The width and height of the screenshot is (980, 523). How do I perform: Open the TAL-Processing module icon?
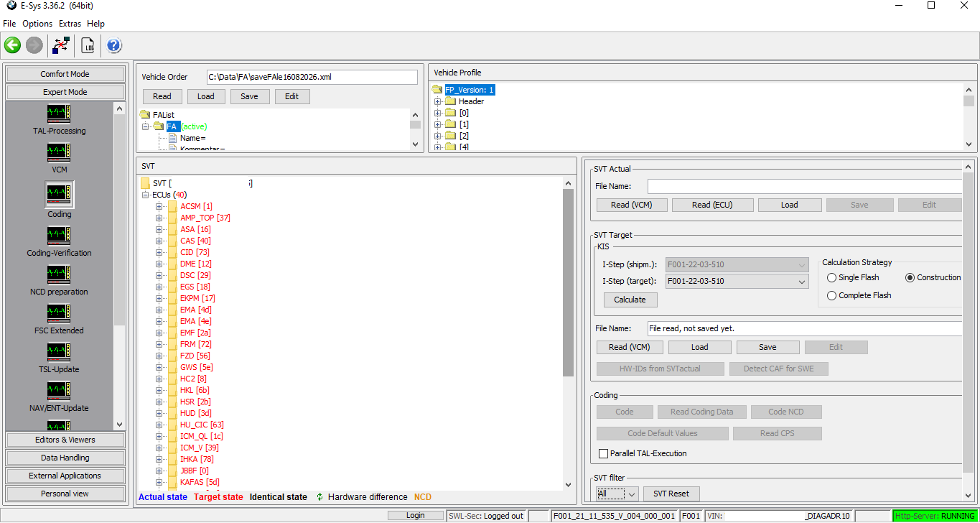pyautogui.click(x=59, y=114)
